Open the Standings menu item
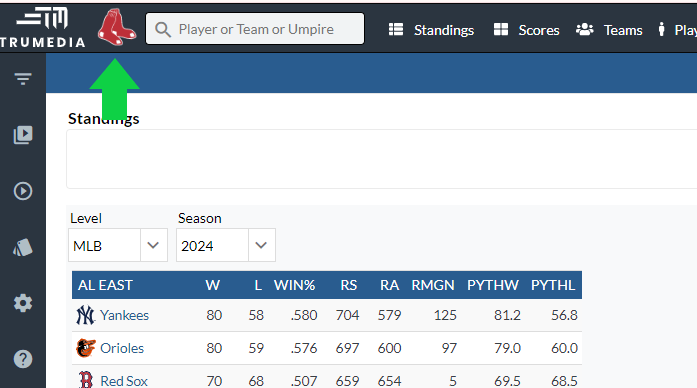 coord(431,30)
